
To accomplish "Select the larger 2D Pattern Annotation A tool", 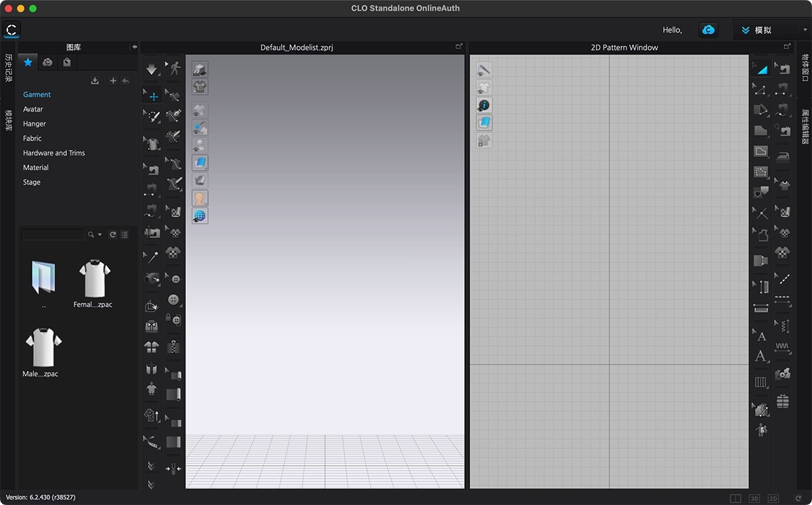I will (761, 356).
